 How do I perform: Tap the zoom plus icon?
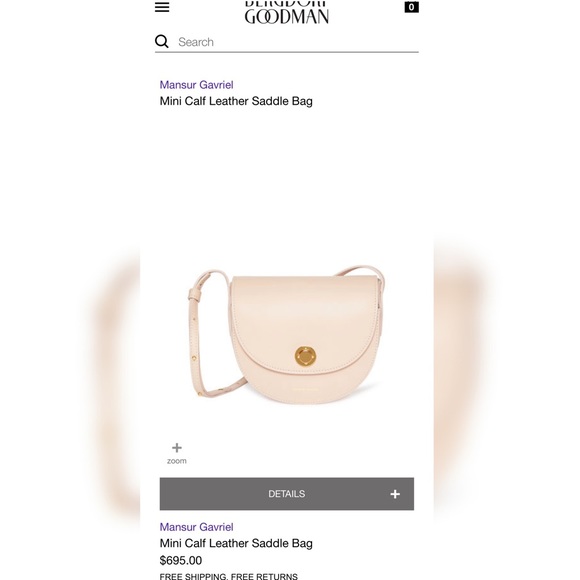click(177, 448)
